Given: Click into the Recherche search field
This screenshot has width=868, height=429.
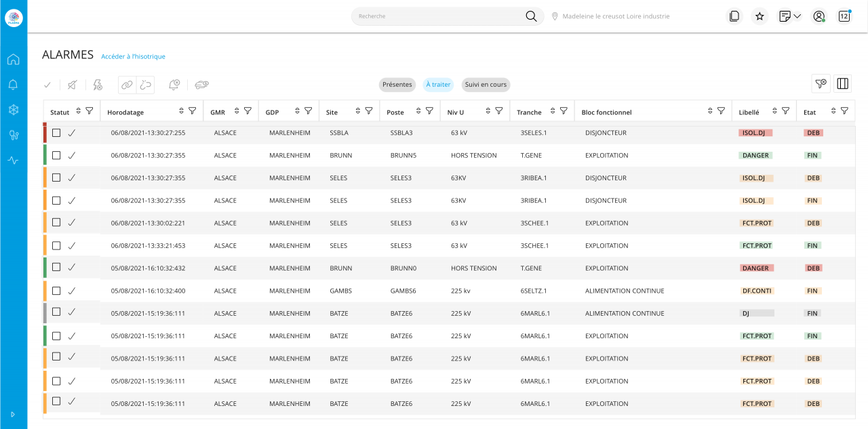Looking at the screenshot, I should click(x=437, y=16).
